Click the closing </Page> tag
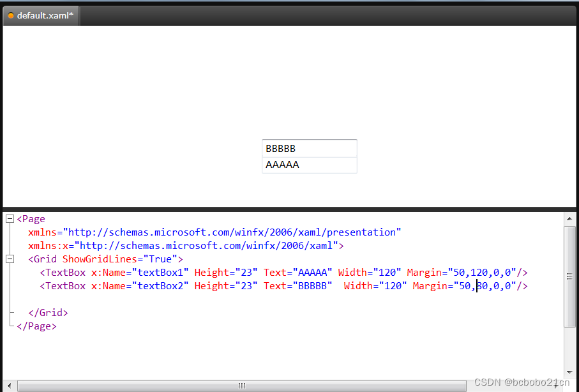 [x=36, y=326]
